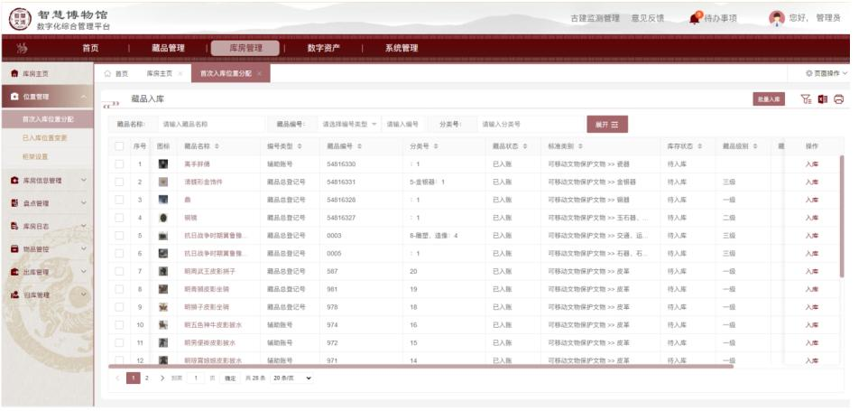Image resolution: width=868 pixels, height=411 pixels.
Task: Click the 库房主页 home icon in sidebar
Action: tap(14, 73)
